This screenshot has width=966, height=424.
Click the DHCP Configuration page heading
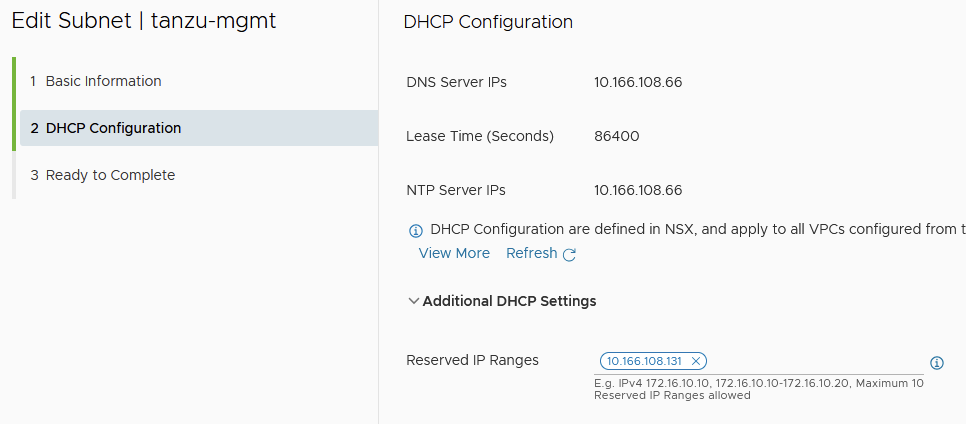(488, 22)
